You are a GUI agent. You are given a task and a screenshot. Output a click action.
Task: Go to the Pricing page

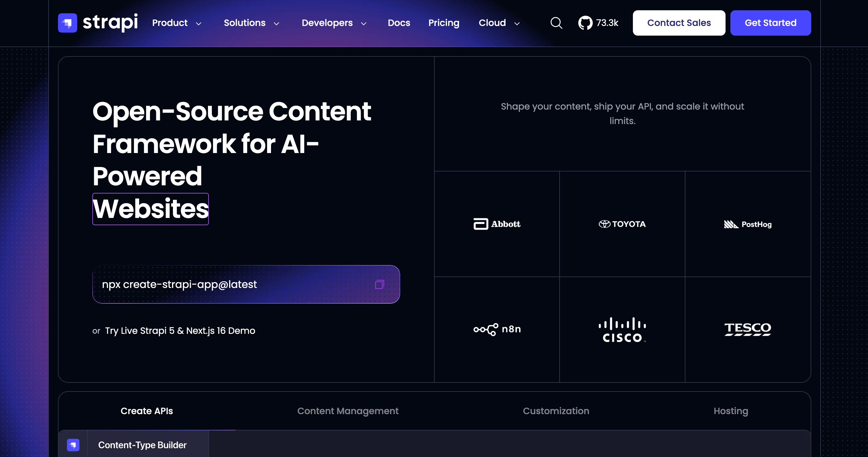tap(444, 23)
